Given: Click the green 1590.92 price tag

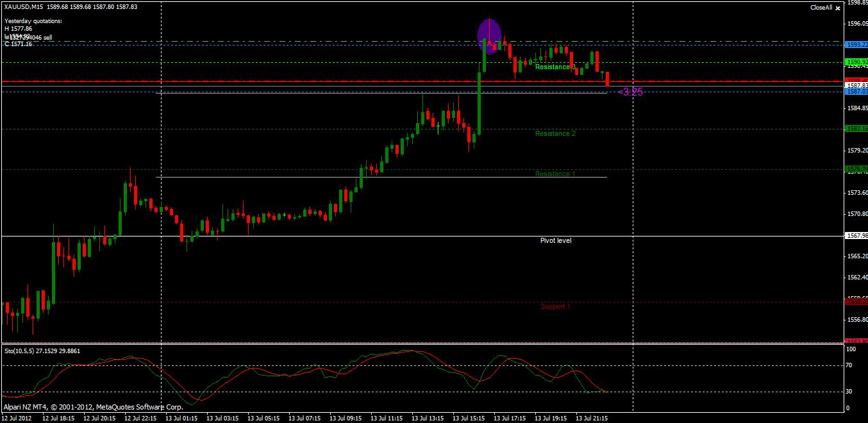Looking at the screenshot, I should [856, 62].
